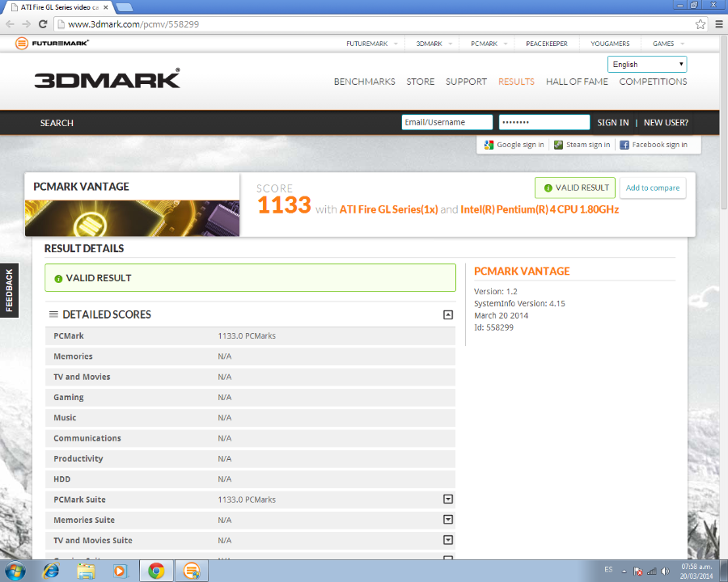Click the PCMark Vantage banner image

[132, 218]
